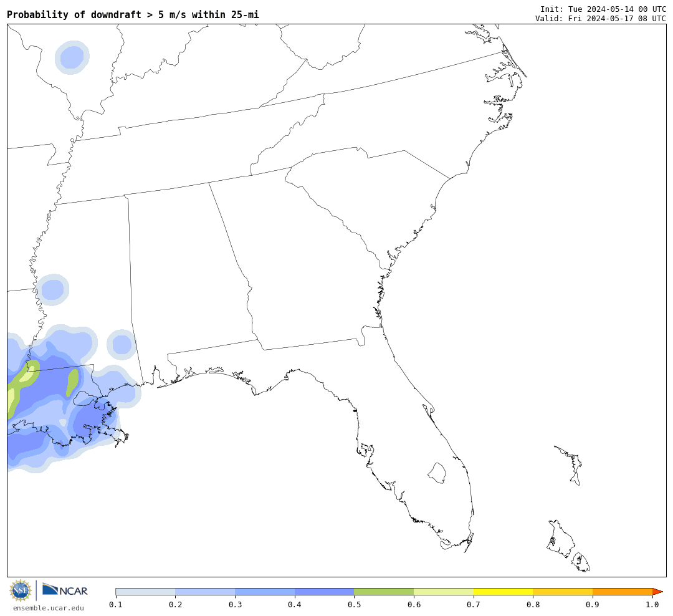Click the 0.8–0.9 gold colorbar segment
Screen dimensions: 673x616
(x=563, y=592)
